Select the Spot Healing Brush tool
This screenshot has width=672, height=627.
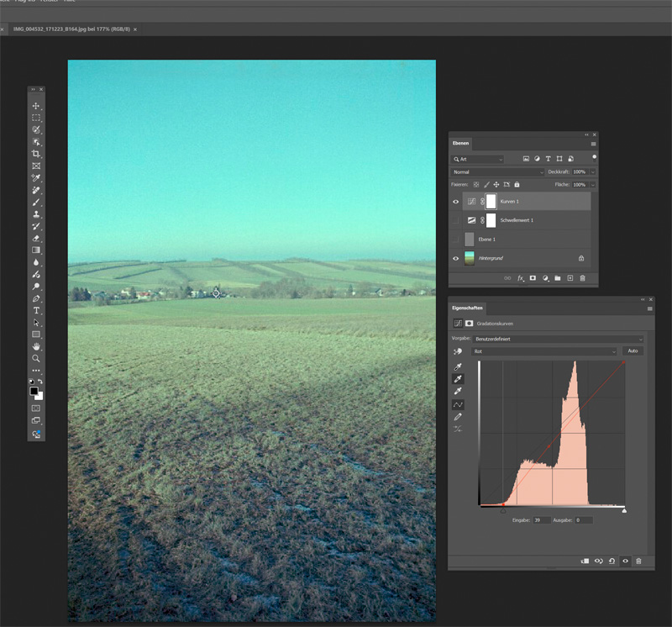[x=36, y=190]
